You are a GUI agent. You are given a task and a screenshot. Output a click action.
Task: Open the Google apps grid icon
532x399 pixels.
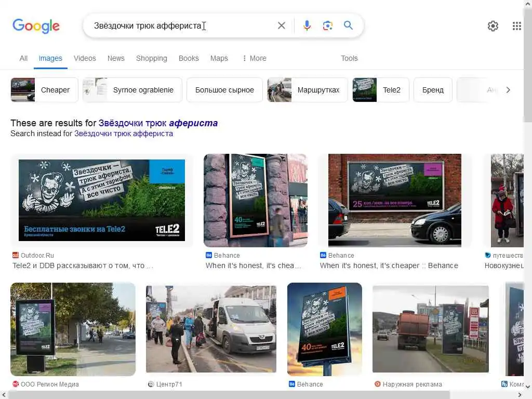pyautogui.click(x=516, y=26)
